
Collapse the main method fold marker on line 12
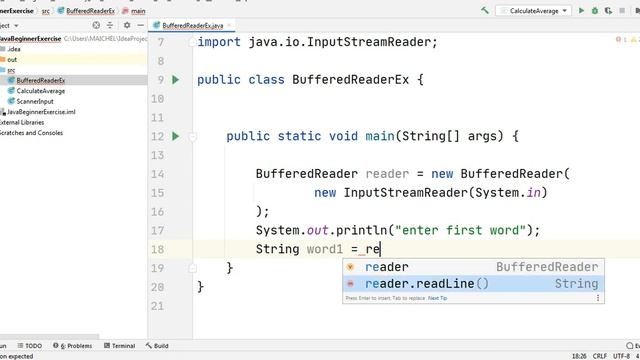click(x=193, y=137)
